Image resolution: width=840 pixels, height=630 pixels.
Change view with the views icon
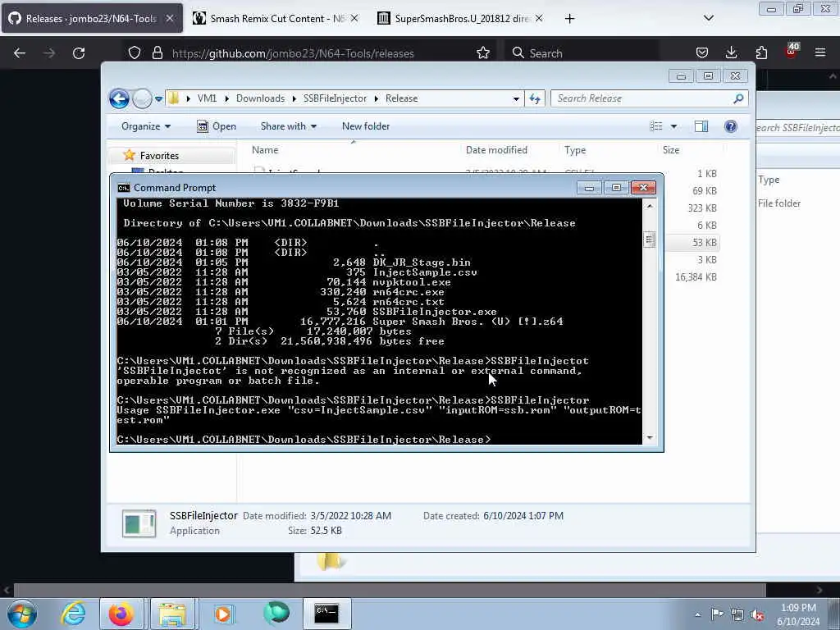pyautogui.click(x=656, y=126)
